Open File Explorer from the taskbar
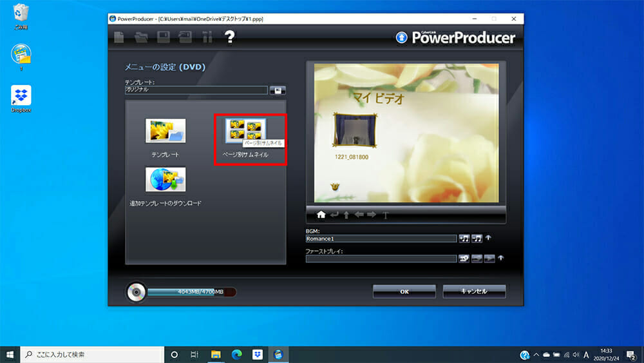 pos(216,355)
